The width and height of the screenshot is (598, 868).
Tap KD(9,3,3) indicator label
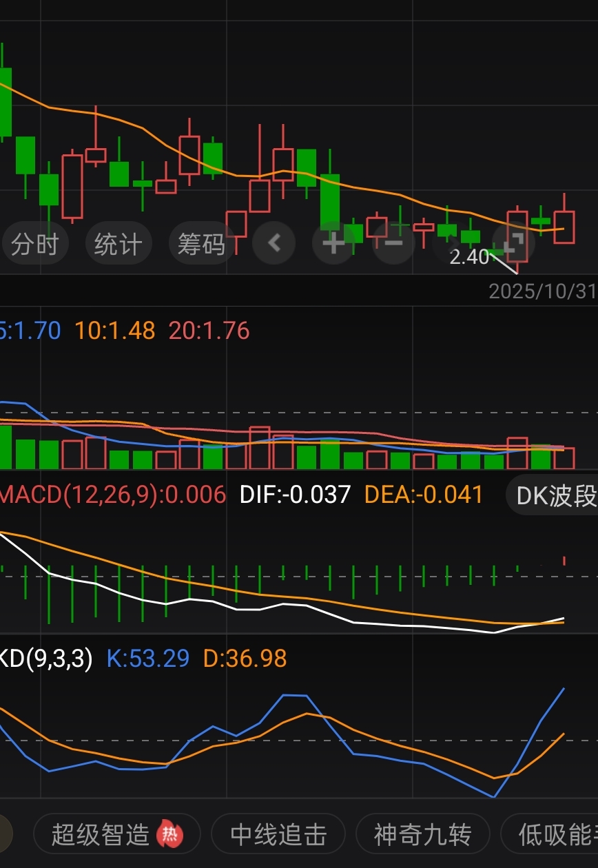point(46,659)
